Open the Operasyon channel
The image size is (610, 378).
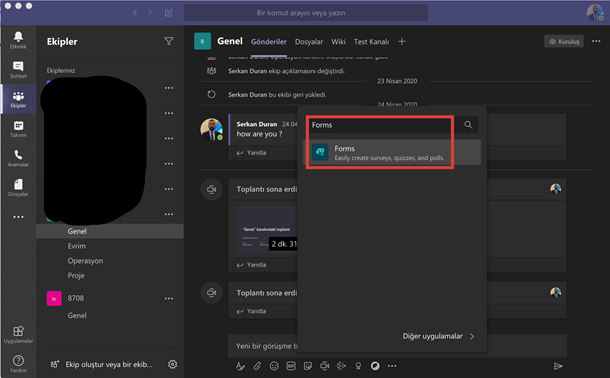point(85,261)
